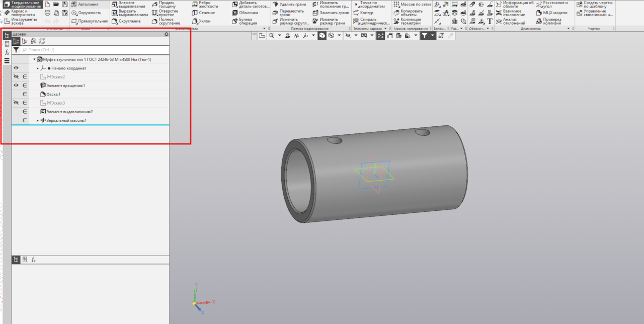Collapse the Муфта втулочная root node
This screenshot has height=324, width=644.
click(x=34, y=59)
